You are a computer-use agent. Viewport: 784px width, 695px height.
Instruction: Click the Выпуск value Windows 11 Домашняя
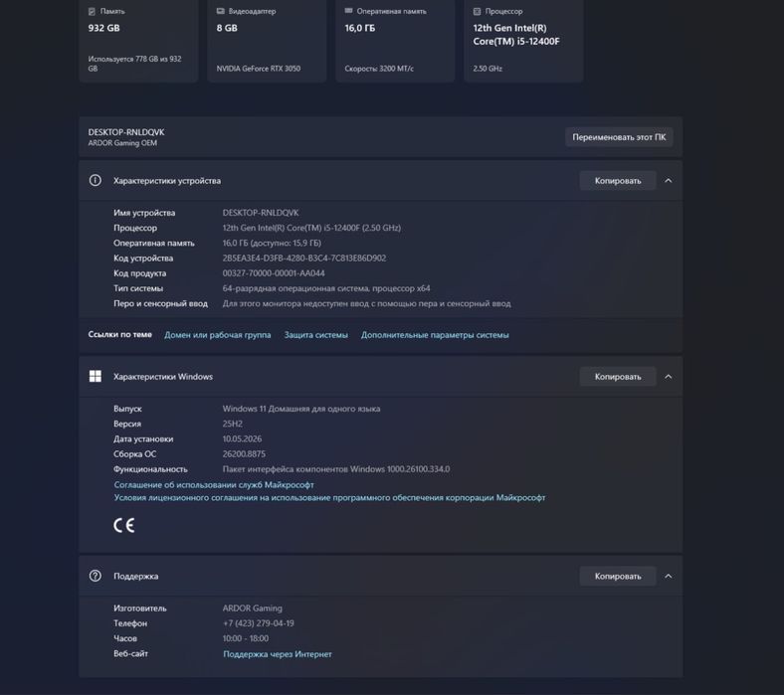[301, 409]
